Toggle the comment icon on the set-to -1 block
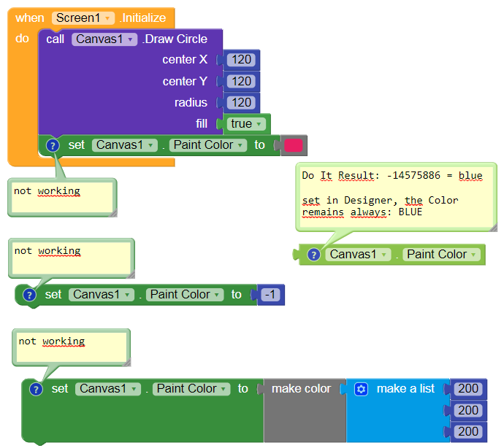This screenshot has width=504, height=448. point(30,295)
